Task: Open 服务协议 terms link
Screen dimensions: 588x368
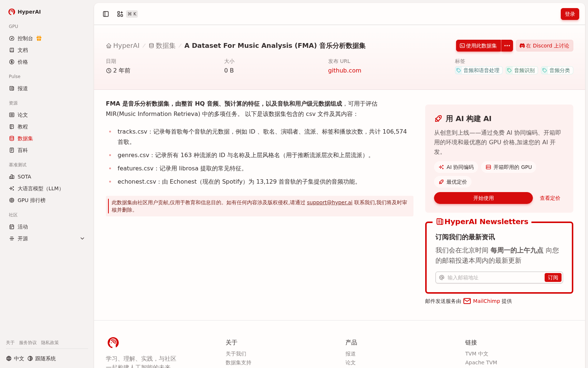Action: tap(28, 343)
